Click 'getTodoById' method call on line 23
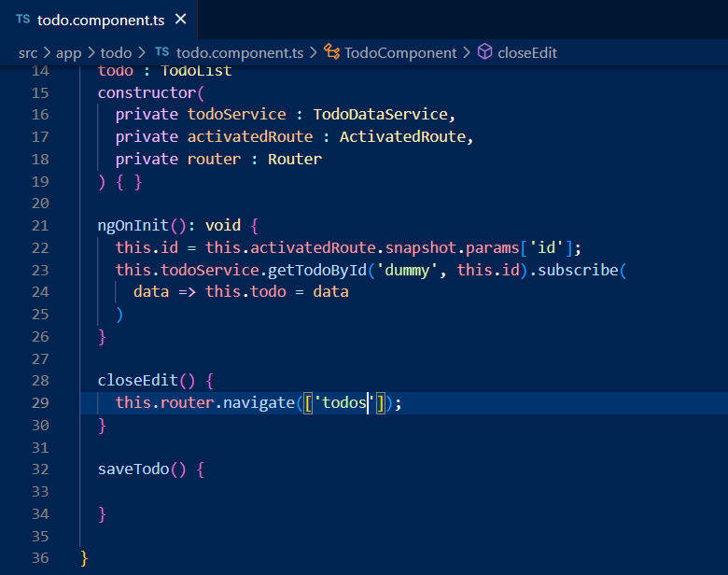This screenshot has width=728, height=575. (x=317, y=270)
